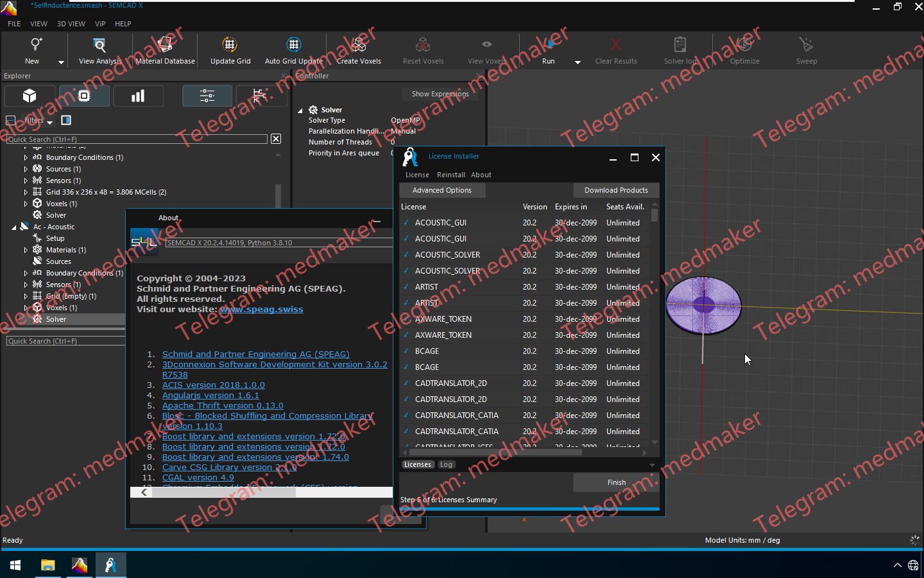Viewport: 924px width, 578px height.
Task: Toggle the panel view icon next to Filters
Action: pos(66,120)
